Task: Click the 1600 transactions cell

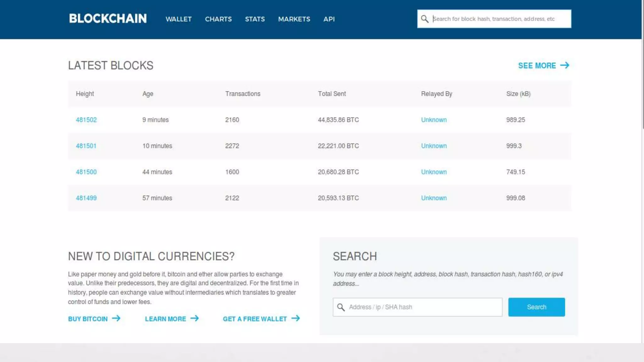Action: tap(232, 172)
